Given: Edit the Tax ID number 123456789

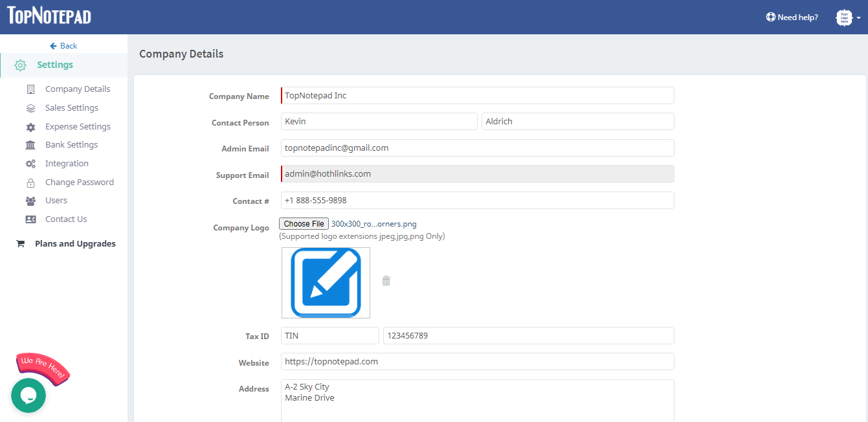Looking at the screenshot, I should 529,336.
